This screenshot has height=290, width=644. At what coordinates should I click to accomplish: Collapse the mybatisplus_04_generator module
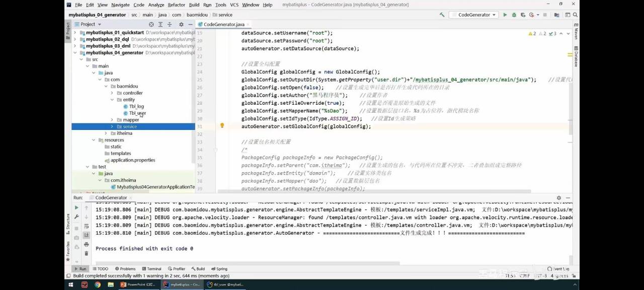tap(75, 52)
